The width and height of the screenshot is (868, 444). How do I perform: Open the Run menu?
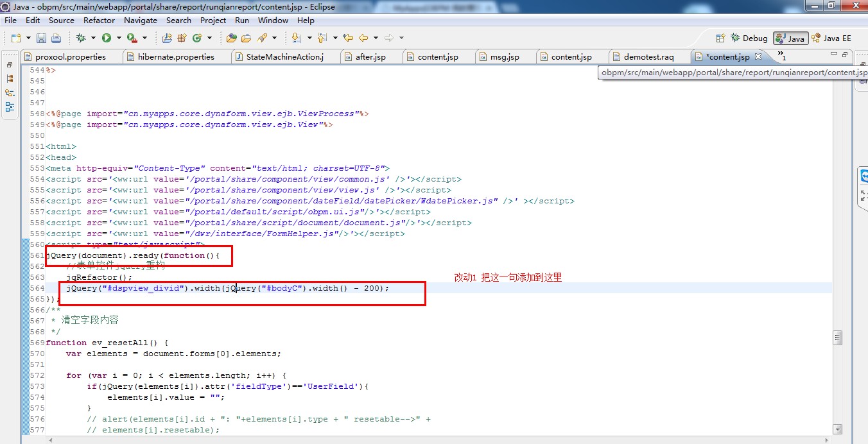tap(242, 20)
